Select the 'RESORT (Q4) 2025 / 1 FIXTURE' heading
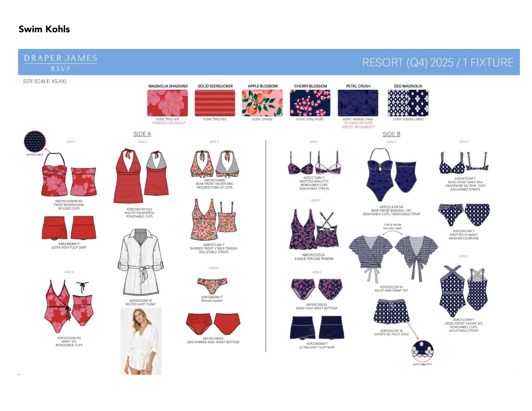 (x=438, y=63)
